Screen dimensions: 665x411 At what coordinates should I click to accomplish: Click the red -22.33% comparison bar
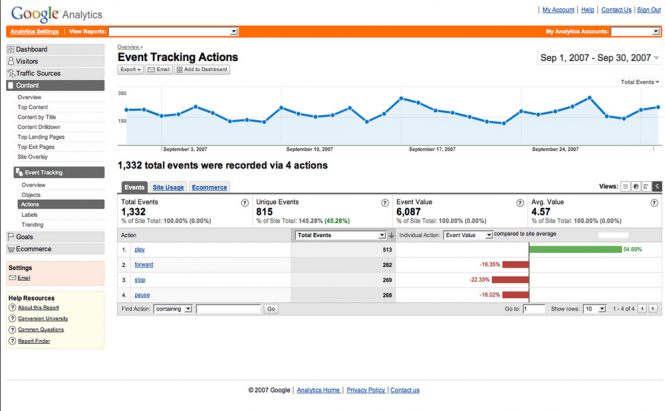[x=510, y=280]
